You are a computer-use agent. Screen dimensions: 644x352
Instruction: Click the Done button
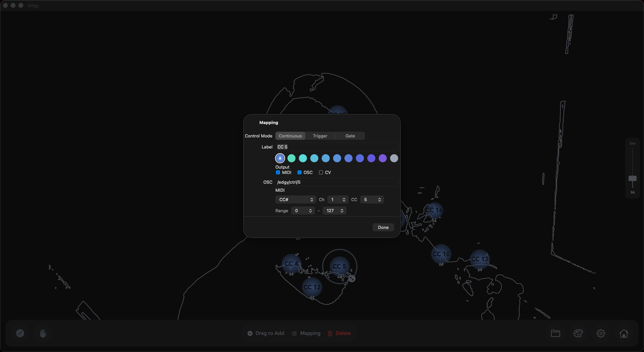(x=383, y=227)
